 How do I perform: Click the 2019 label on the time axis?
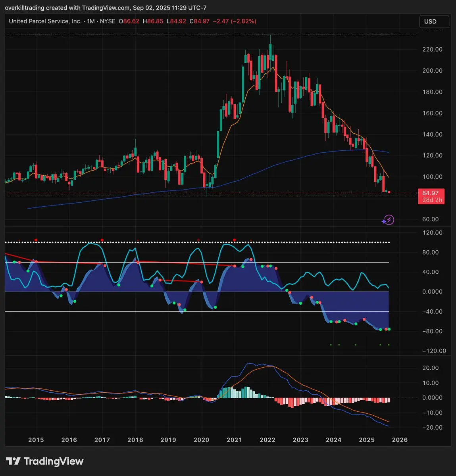[x=168, y=440]
